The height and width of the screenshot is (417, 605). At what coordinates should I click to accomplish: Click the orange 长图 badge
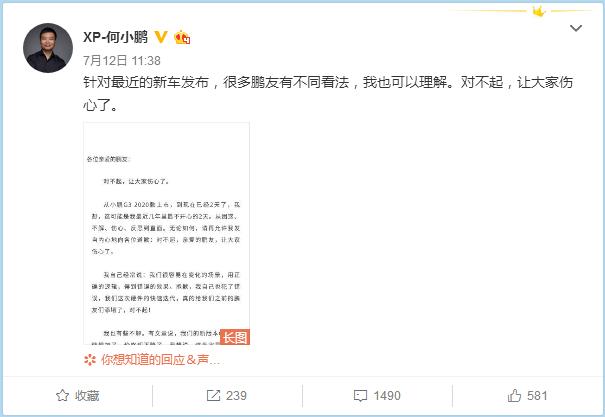point(235,337)
